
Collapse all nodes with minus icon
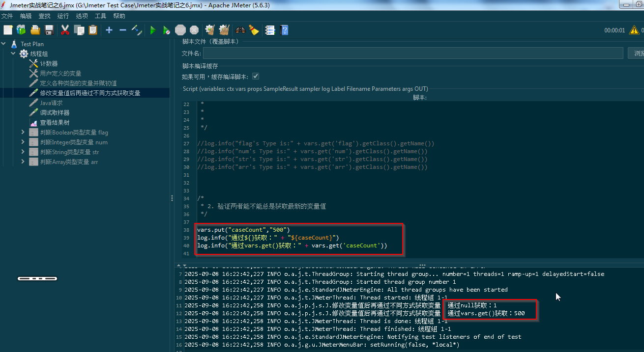(123, 30)
